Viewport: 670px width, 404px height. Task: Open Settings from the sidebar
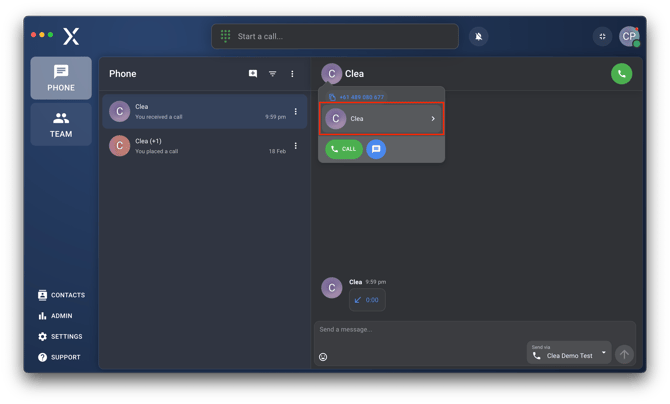tap(61, 337)
